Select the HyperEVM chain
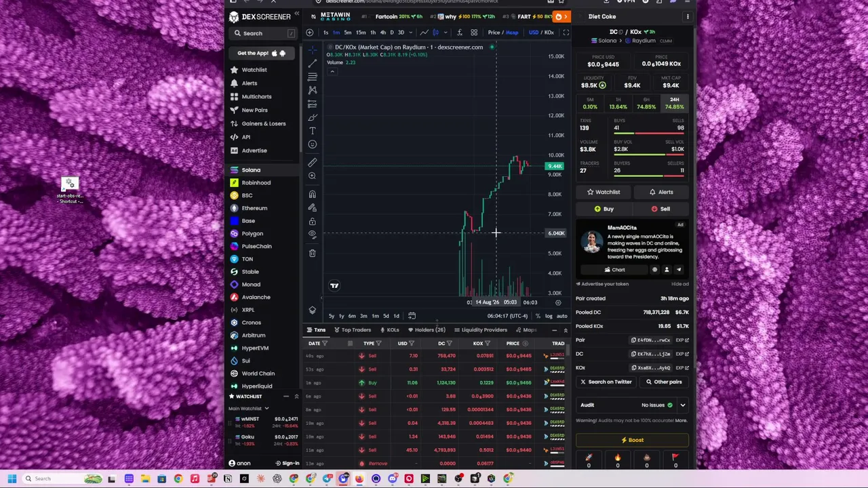The width and height of the screenshot is (868, 488). pyautogui.click(x=255, y=348)
